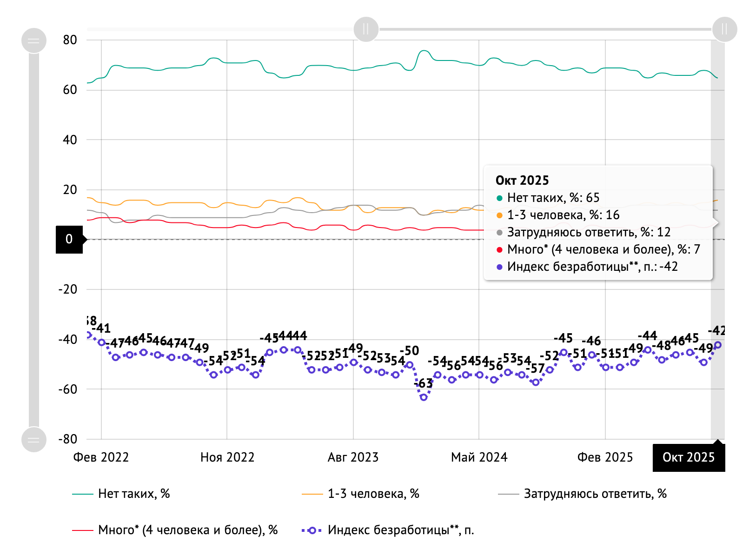Screen dimensions: 756x550
Task: Toggle 'Затрудняюсь ответить, %' legend series
Action: click(x=595, y=494)
